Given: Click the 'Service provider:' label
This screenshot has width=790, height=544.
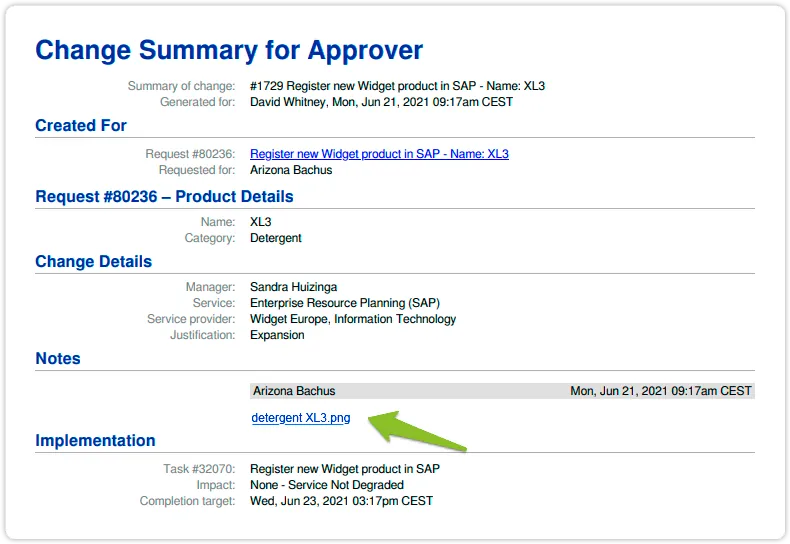Looking at the screenshot, I should (x=191, y=319).
